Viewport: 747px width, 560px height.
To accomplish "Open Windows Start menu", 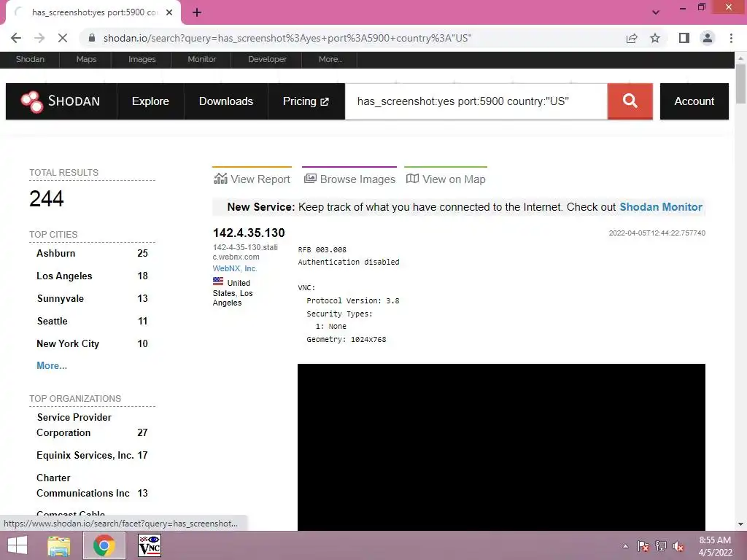I will tap(18, 545).
